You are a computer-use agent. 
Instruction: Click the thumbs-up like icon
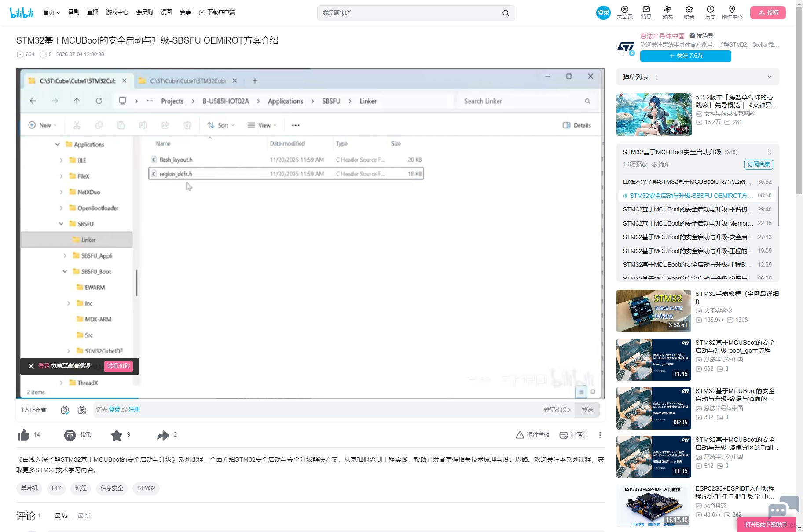[x=23, y=435]
